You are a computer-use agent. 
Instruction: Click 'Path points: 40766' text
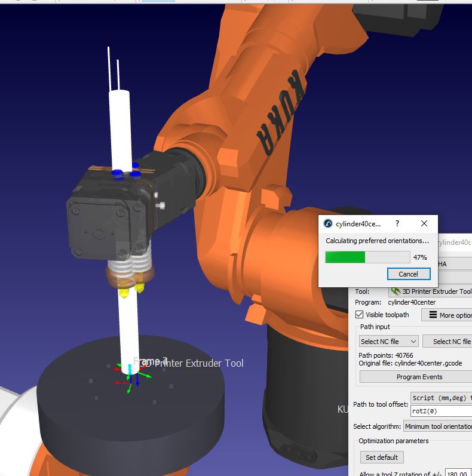pos(386,355)
